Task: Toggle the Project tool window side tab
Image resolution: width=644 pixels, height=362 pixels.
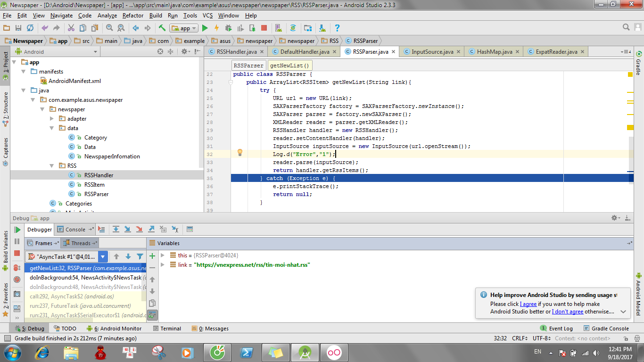Action: coord(5,62)
